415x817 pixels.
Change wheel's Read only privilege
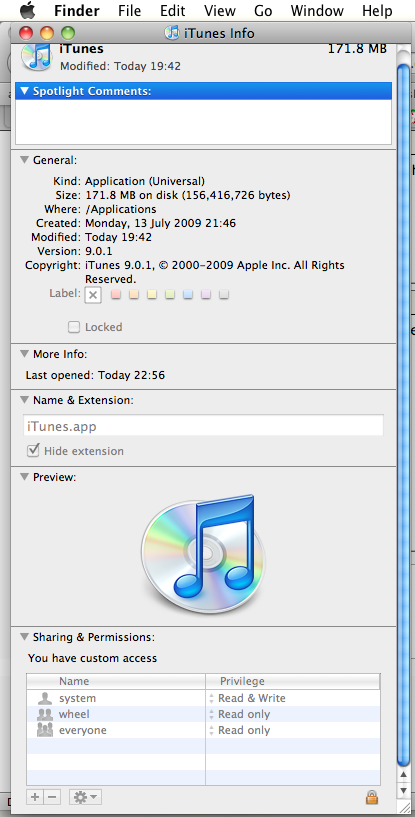pyautogui.click(x=240, y=714)
